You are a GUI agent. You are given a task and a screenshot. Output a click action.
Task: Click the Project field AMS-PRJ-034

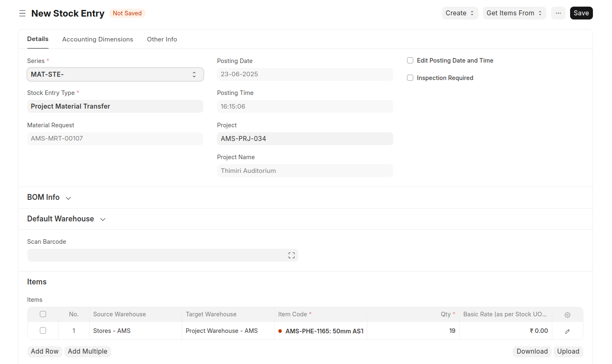(x=305, y=139)
